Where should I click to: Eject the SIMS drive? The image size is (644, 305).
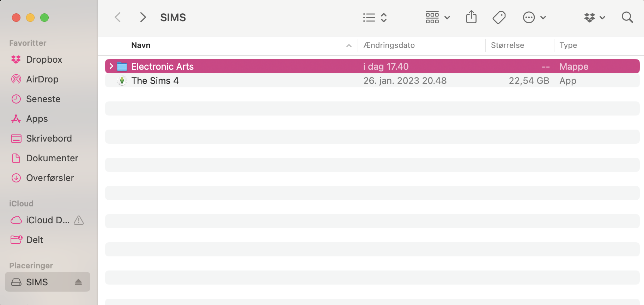click(x=78, y=282)
